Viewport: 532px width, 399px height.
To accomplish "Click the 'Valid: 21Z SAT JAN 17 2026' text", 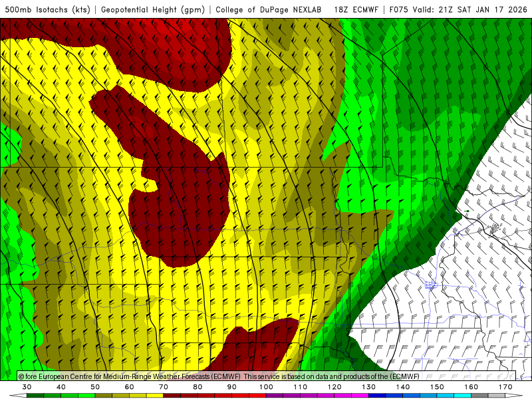I will (470, 9).
